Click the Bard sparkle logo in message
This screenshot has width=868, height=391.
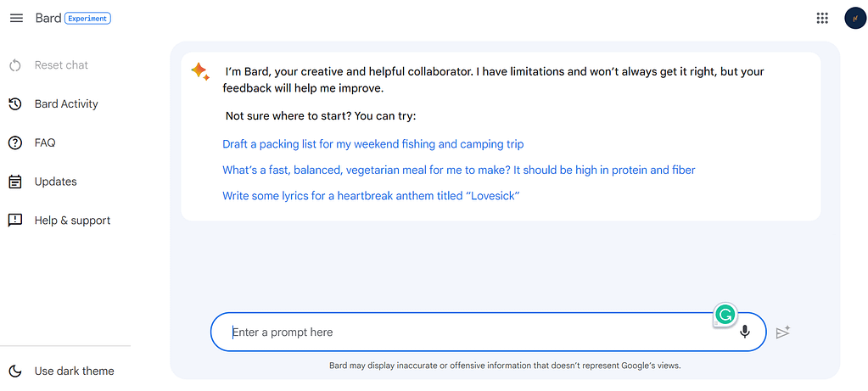coord(200,72)
